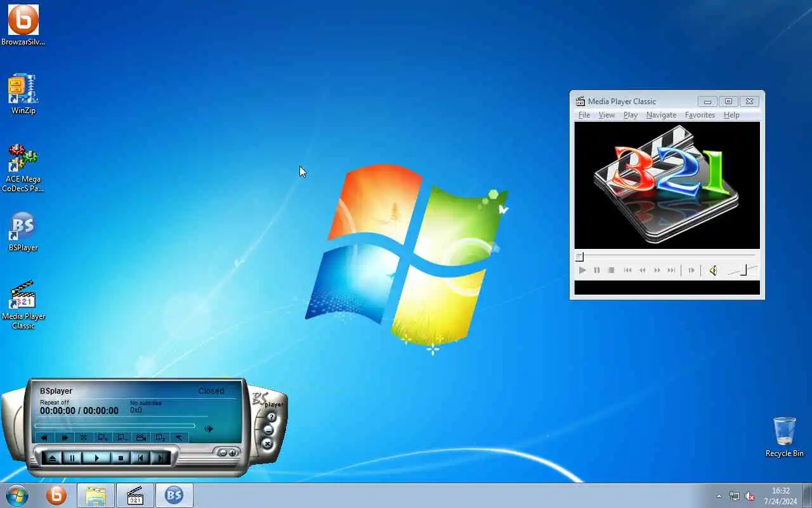This screenshot has height=508, width=812.
Task: Open File menu in Media Player Classic
Action: 584,115
